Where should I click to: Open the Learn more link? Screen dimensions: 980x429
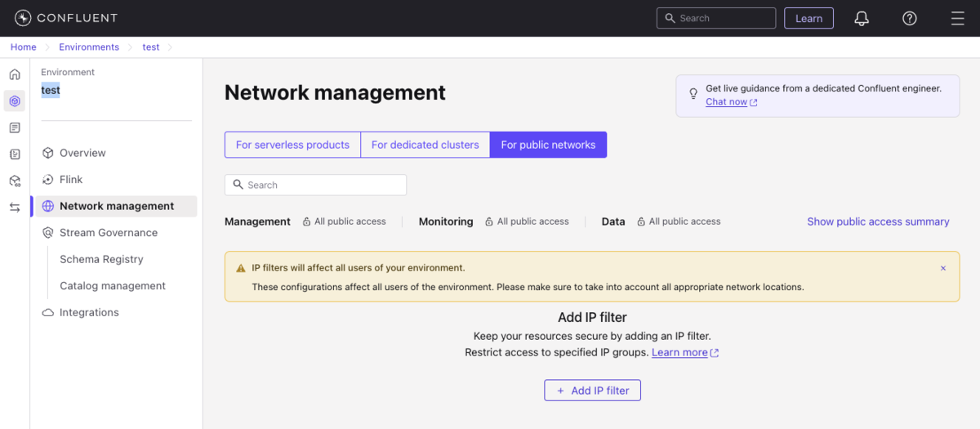[679, 353]
